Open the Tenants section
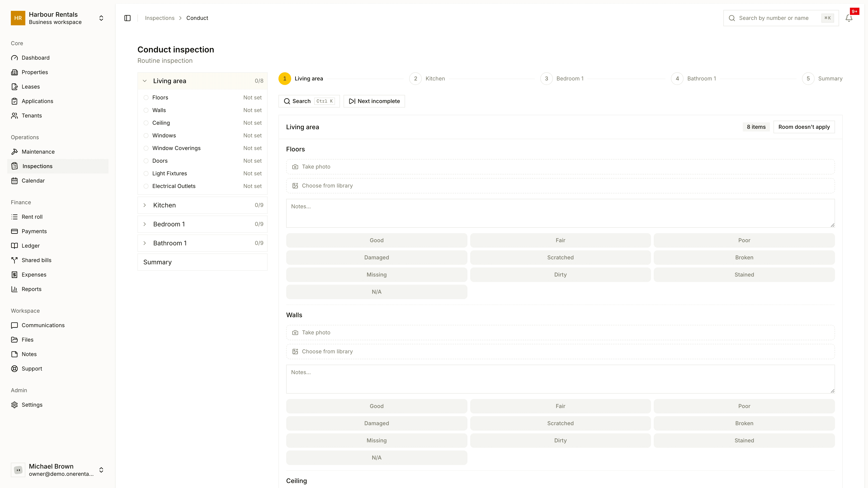 click(x=58, y=115)
